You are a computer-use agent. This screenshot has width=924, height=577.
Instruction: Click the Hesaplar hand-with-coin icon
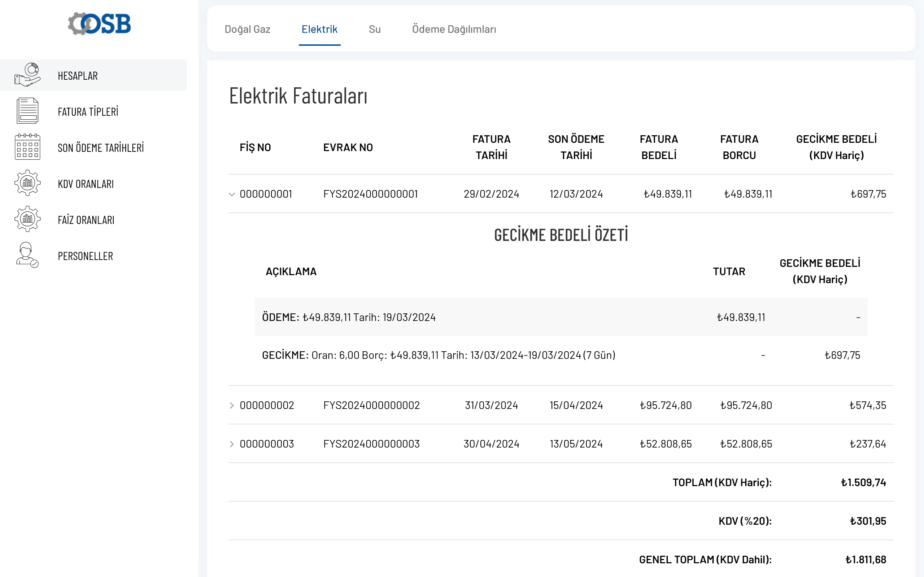(27, 75)
